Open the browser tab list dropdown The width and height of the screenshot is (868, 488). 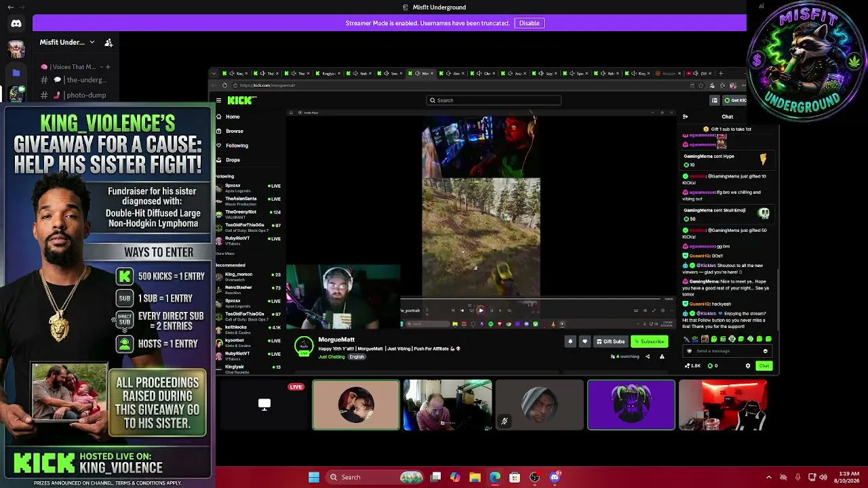coord(214,73)
